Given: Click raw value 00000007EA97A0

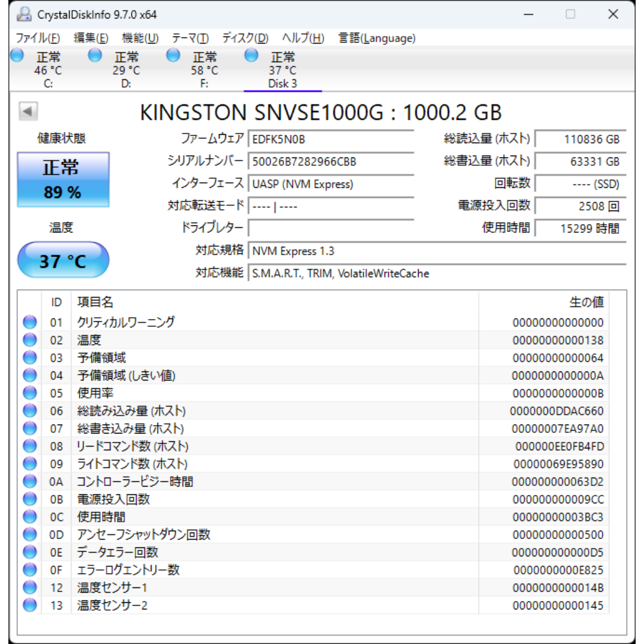Looking at the screenshot, I should point(558,428).
